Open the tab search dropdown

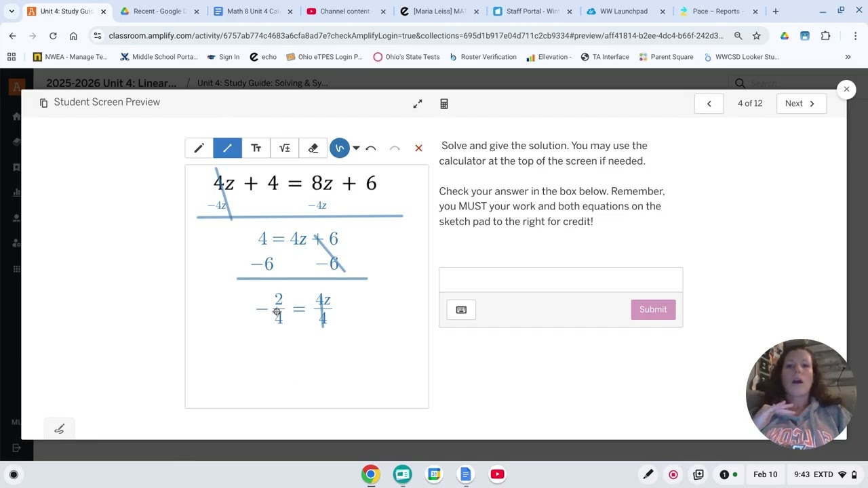(x=12, y=12)
